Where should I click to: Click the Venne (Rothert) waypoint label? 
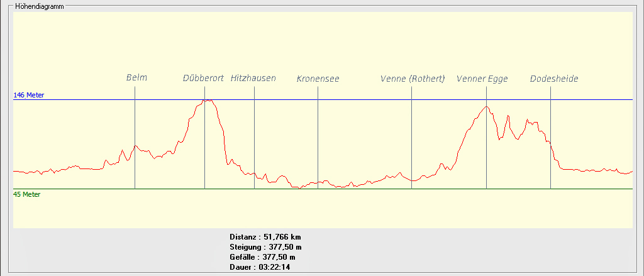click(413, 79)
